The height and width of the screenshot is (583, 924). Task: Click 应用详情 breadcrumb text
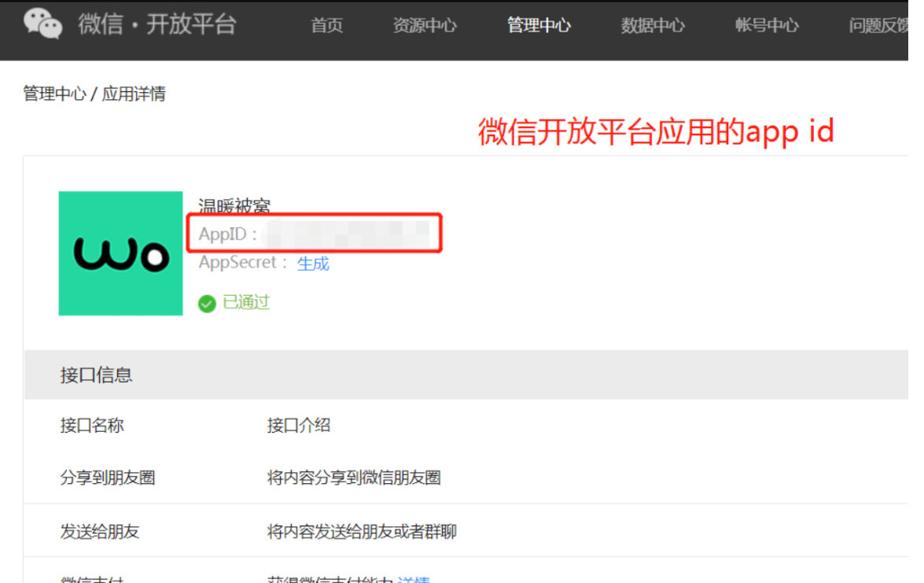(134, 94)
